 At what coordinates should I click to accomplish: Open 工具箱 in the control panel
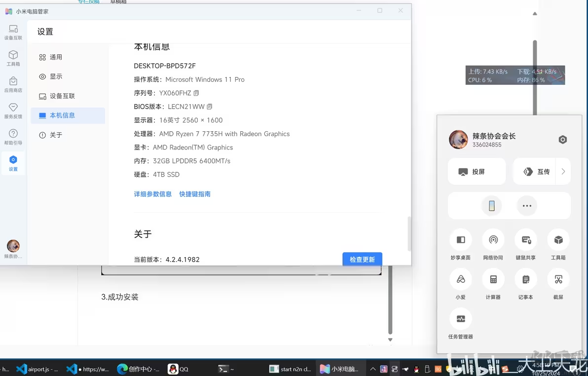[558, 245]
